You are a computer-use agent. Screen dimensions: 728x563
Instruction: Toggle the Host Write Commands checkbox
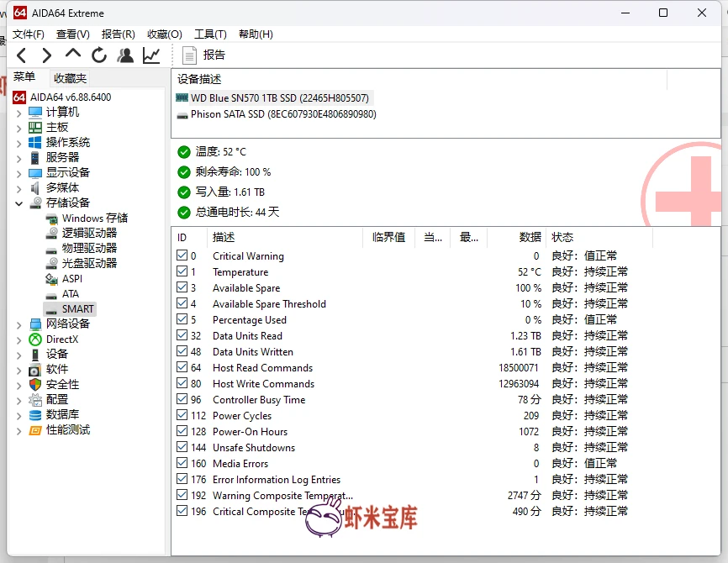(182, 383)
